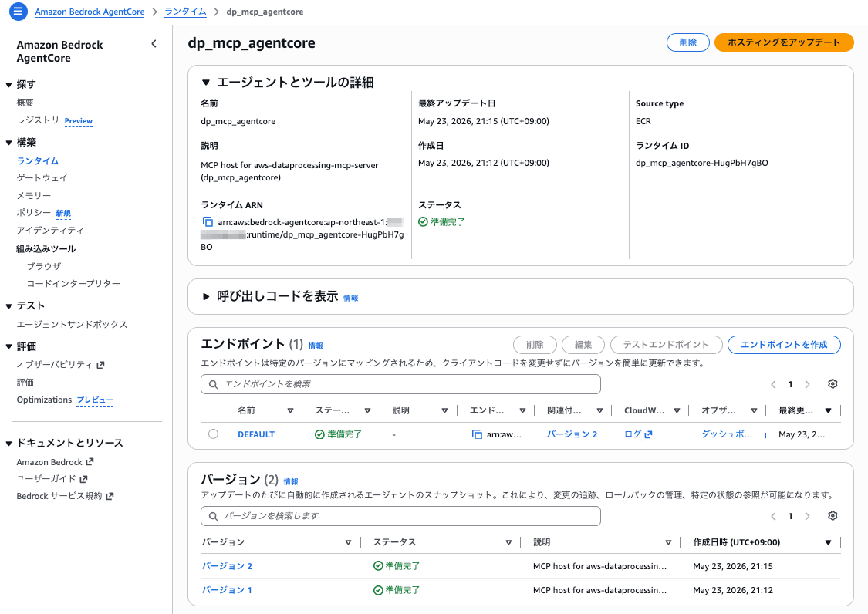Collapse the 探す navigation group
Screen dimensions: 868x614
click(x=8, y=85)
